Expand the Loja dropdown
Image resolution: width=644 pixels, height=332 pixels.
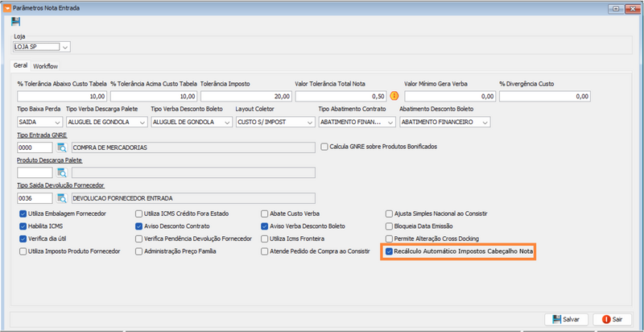[64, 47]
